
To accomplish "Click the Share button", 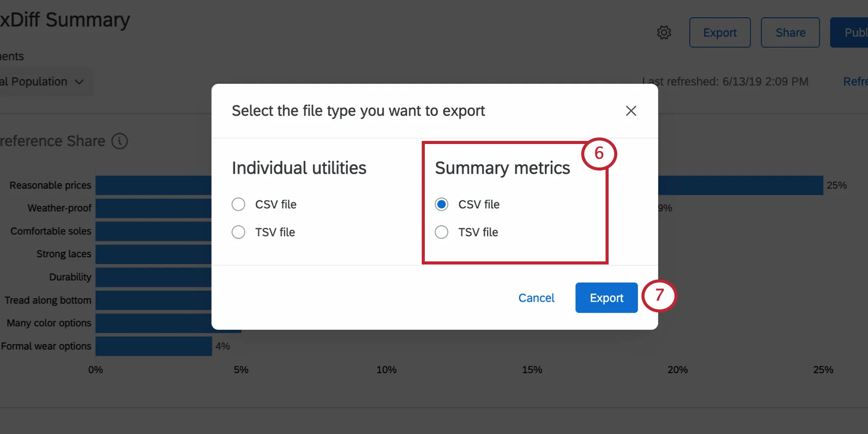I will (x=790, y=33).
